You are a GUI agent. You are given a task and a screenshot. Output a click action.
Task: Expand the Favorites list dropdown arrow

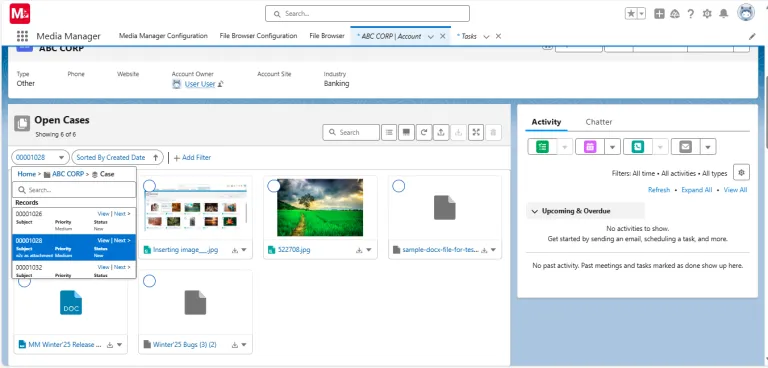click(642, 14)
